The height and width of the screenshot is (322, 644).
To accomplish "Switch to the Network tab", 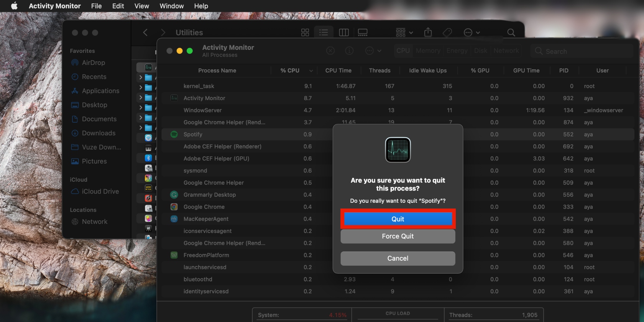I will tap(506, 51).
